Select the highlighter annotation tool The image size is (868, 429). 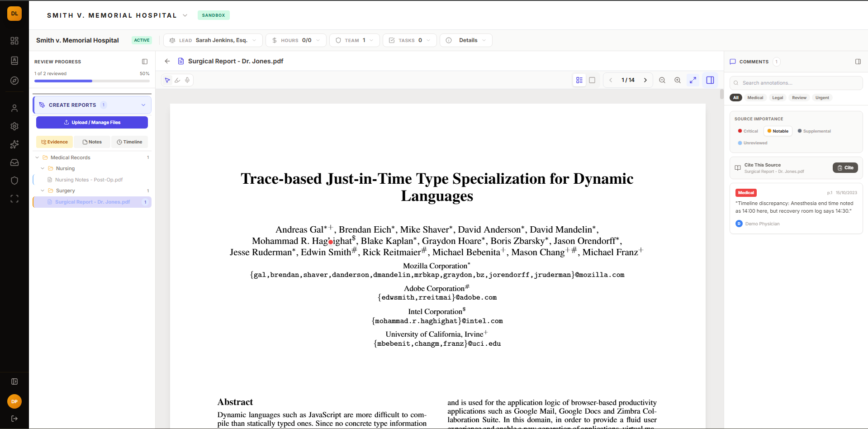coord(177,80)
